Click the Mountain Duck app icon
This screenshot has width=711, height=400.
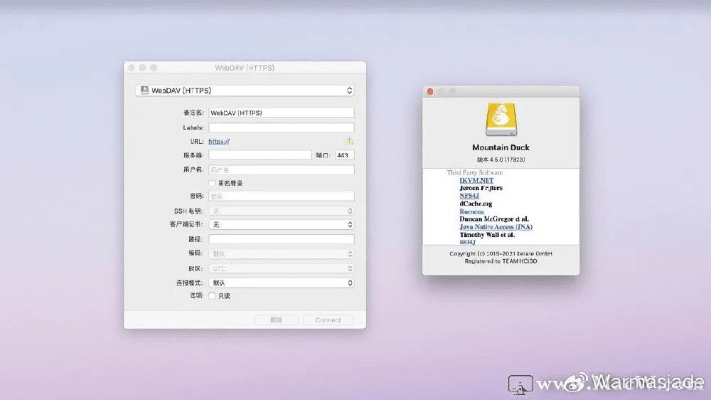498,119
